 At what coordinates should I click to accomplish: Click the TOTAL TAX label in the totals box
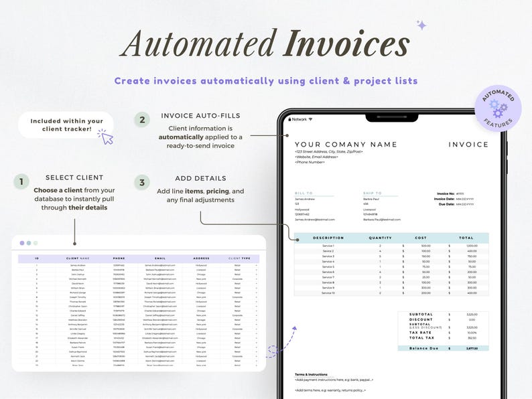pos(421,338)
